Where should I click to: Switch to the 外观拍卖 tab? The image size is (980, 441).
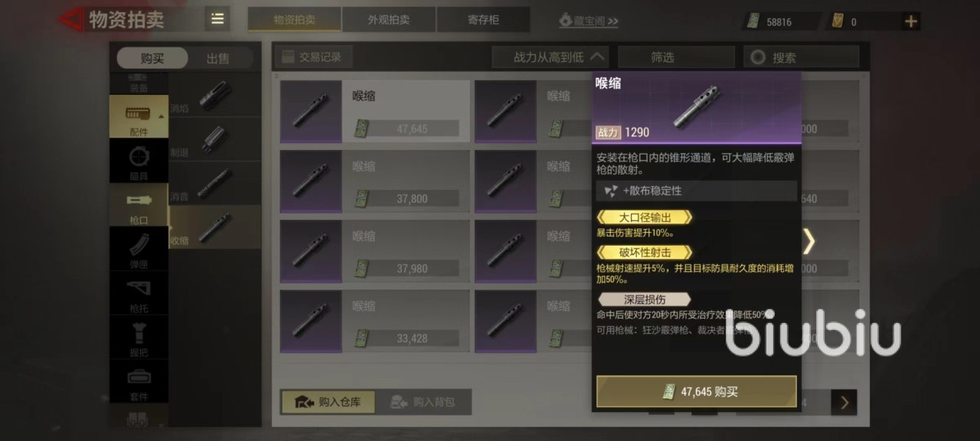pos(389,20)
